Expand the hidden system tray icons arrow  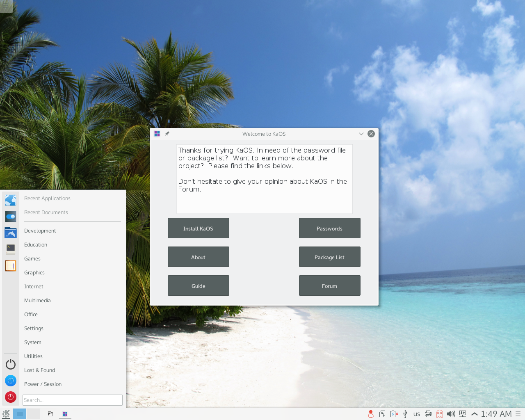[475, 414]
